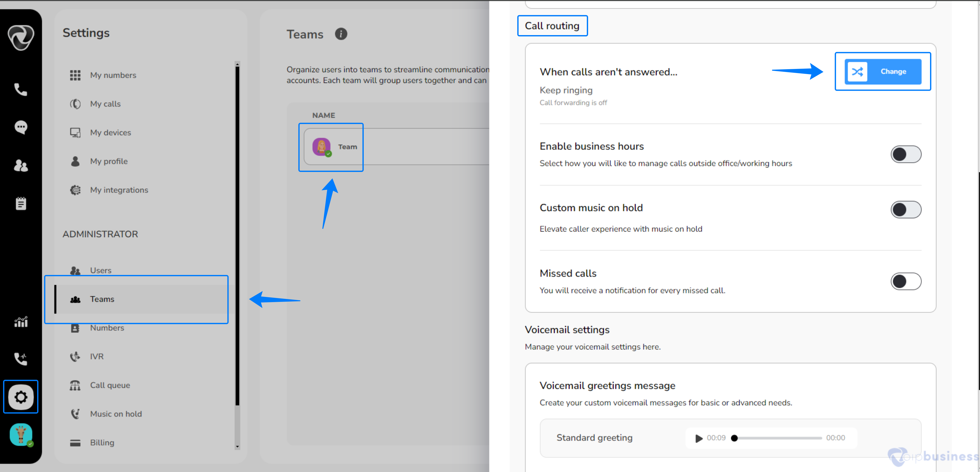Click the Change call routing button

pos(883,71)
